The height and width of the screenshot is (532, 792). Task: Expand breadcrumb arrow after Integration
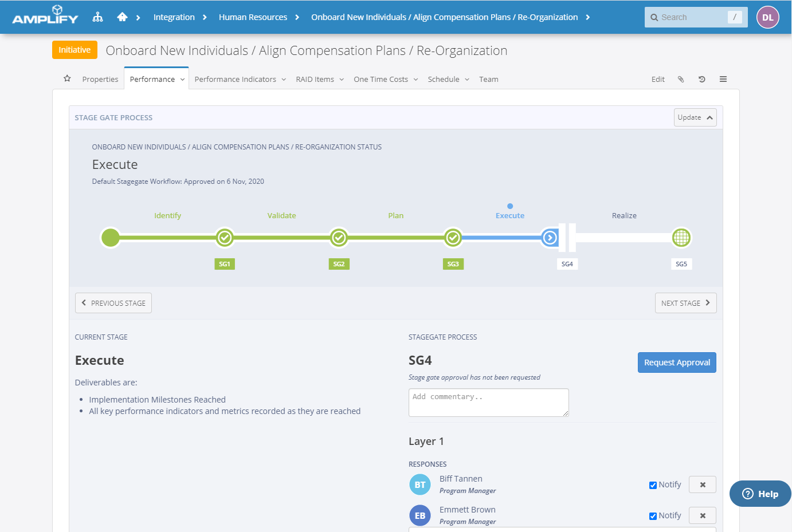coord(205,18)
